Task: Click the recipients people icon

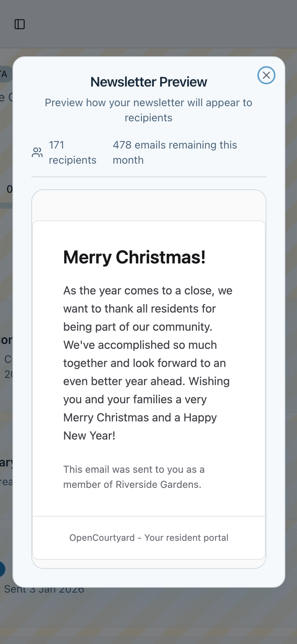Action: click(x=37, y=152)
